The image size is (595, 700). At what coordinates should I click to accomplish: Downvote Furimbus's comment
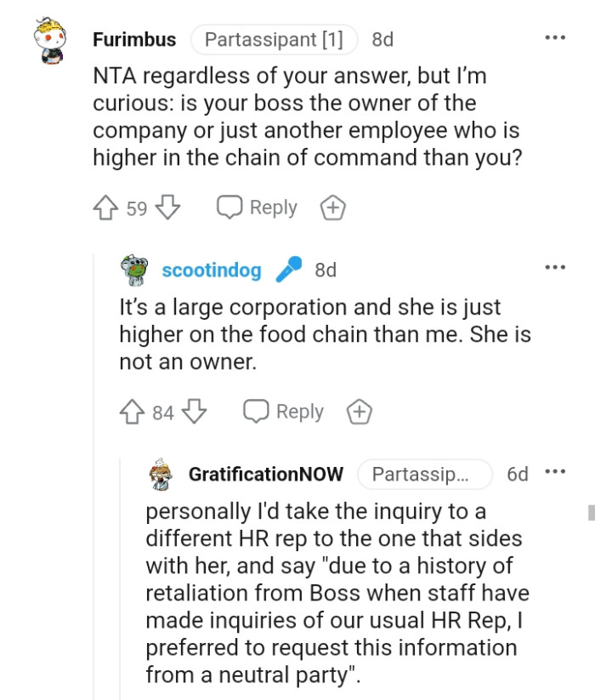167,207
